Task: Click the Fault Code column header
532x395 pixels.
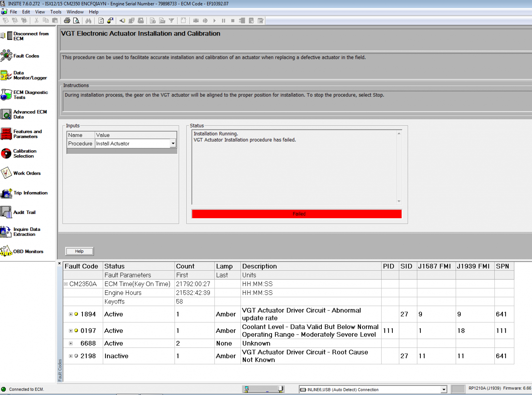Action: coord(83,266)
